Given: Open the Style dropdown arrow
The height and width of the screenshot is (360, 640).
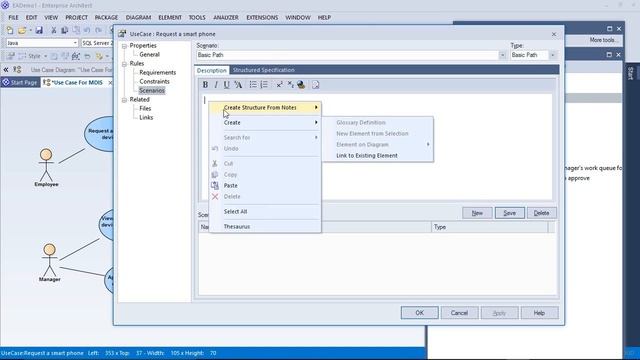Looking at the screenshot, I should 45,56.
